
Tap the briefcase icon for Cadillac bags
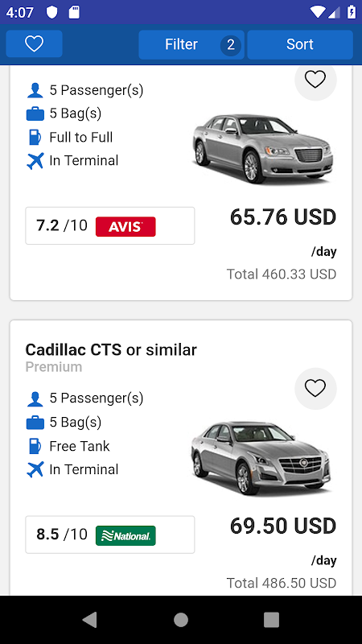coord(35,422)
